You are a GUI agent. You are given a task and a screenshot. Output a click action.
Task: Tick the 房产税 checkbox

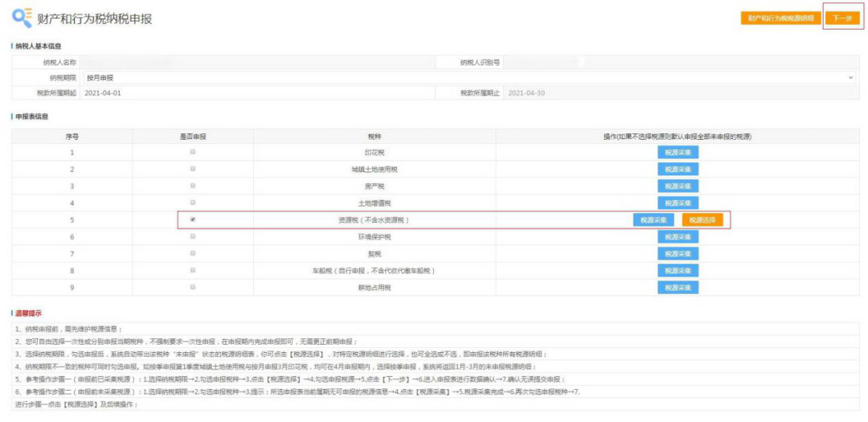point(193,186)
